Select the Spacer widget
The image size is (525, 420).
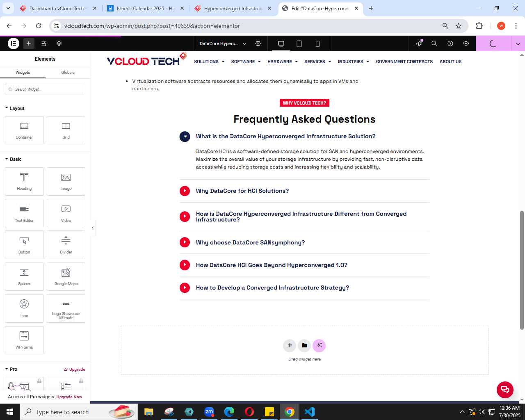coord(24,277)
